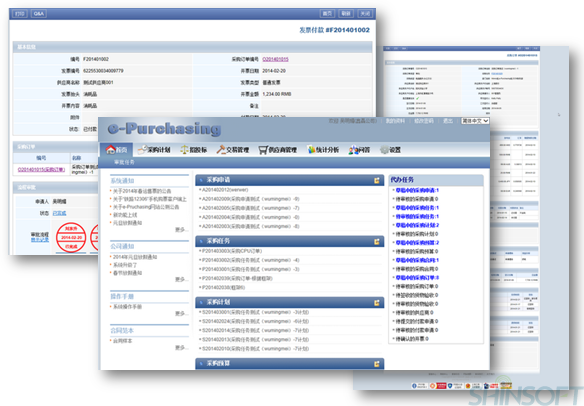Click the 已完成 status link in invoice window

point(59,213)
